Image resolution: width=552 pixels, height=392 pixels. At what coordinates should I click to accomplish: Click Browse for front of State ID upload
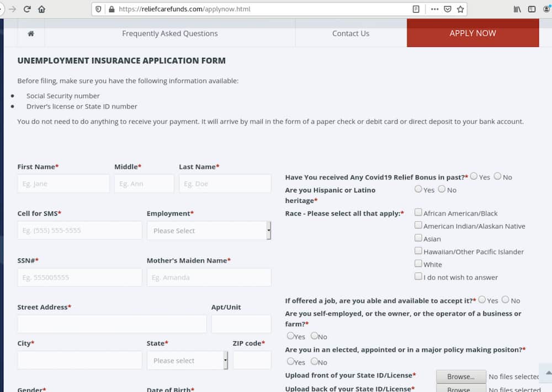[461, 377]
